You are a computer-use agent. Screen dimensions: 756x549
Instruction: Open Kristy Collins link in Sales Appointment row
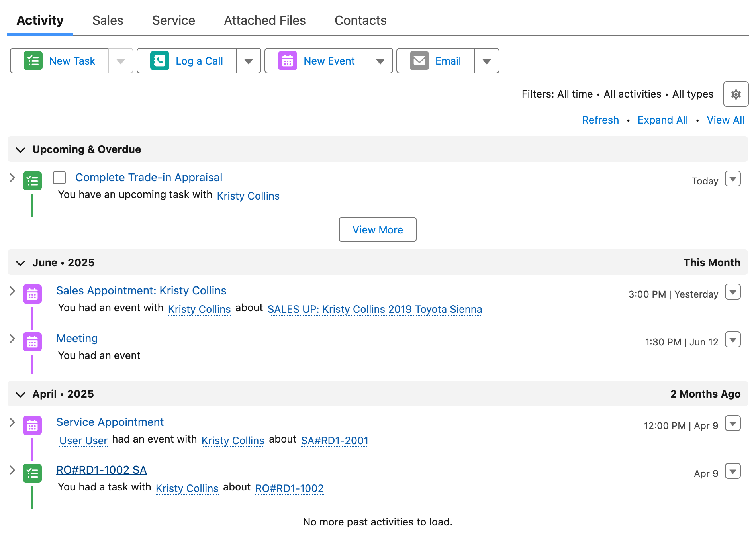coord(199,309)
